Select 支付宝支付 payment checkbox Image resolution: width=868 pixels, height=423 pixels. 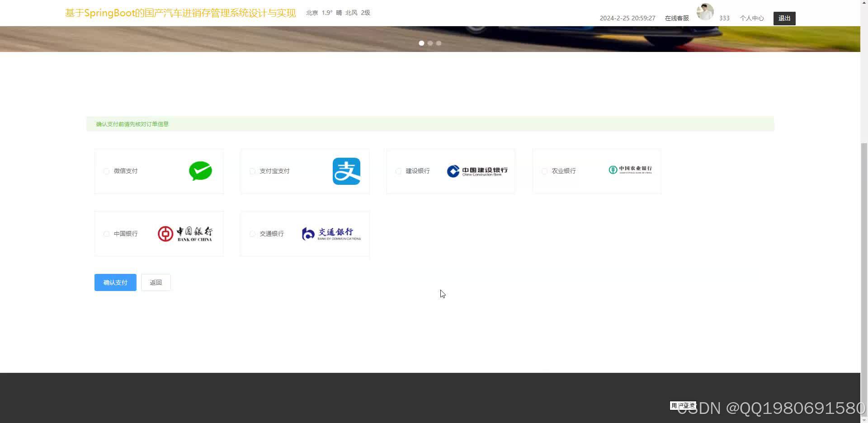click(x=252, y=171)
